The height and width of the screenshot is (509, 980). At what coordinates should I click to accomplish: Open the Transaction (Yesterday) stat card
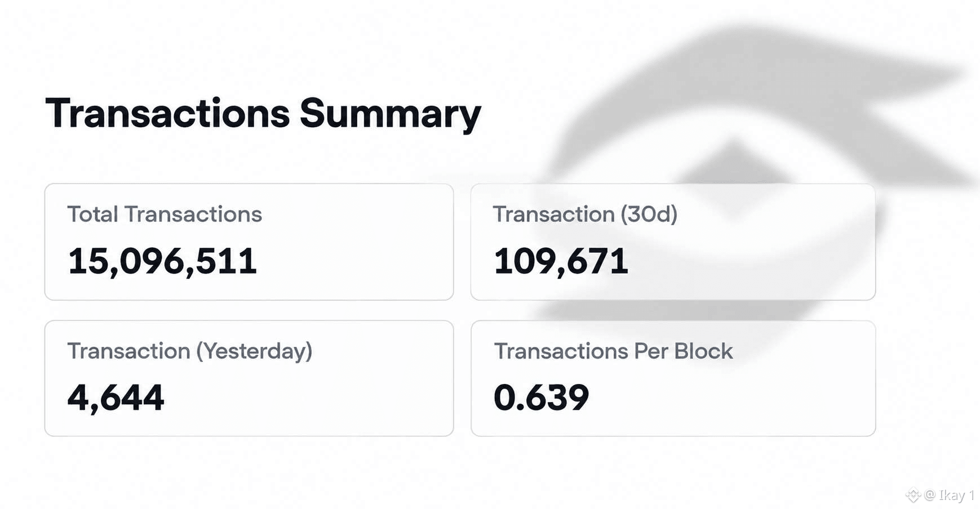coord(249,378)
